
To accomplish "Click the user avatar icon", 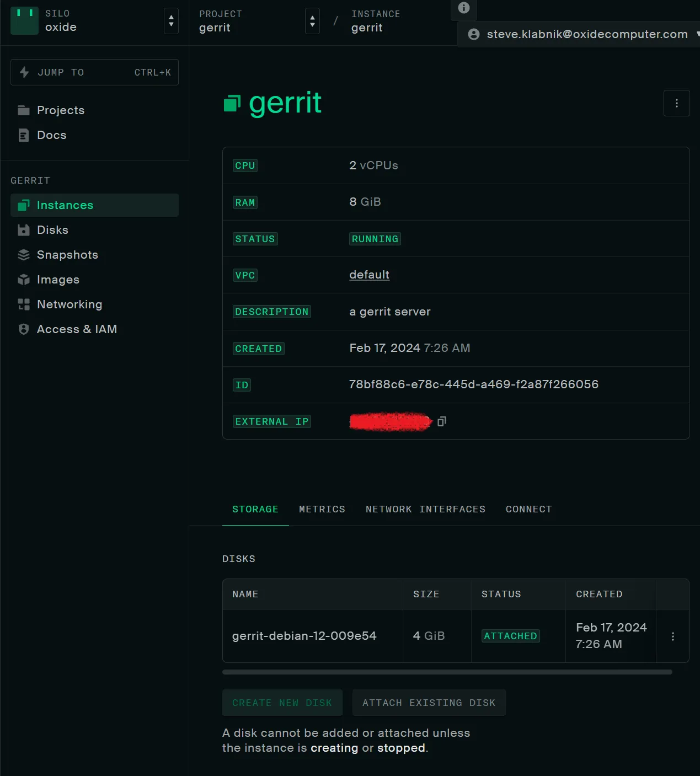I will (x=473, y=34).
